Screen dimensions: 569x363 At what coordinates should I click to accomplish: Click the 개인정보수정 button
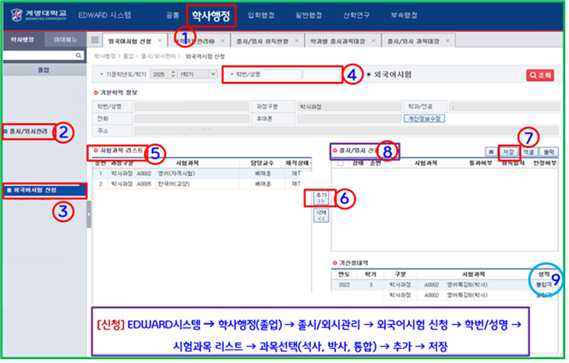pos(424,119)
